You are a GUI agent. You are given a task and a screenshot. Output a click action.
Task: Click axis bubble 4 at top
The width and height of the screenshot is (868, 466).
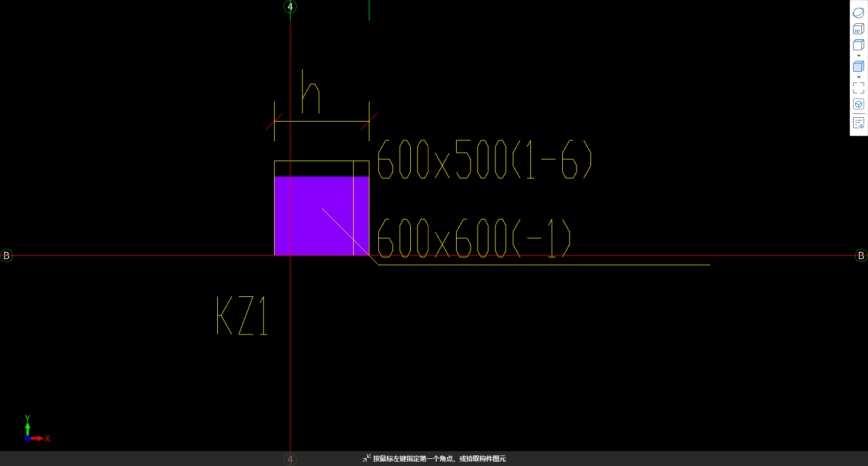(290, 7)
